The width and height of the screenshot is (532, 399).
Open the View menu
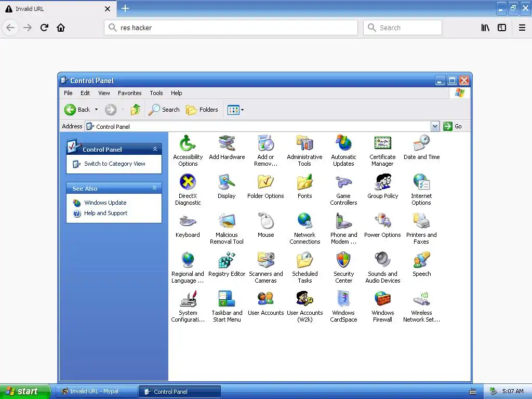[104, 93]
